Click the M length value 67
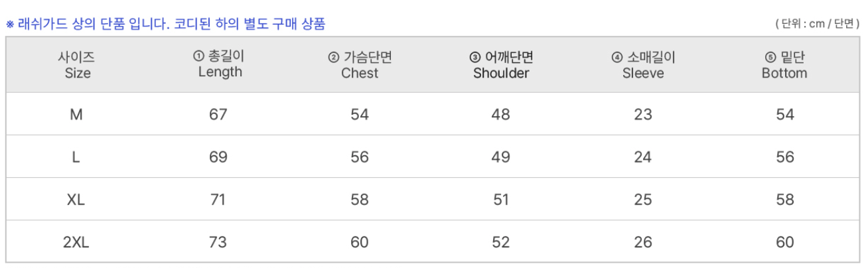The height and width of the screenshot is (268, 868). 218,115
